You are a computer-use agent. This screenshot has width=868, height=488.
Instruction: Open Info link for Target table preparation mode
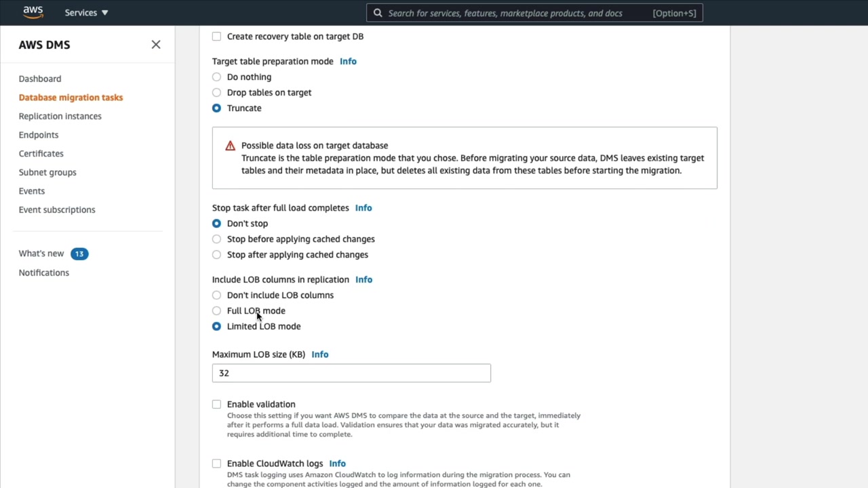click(348, 62)
